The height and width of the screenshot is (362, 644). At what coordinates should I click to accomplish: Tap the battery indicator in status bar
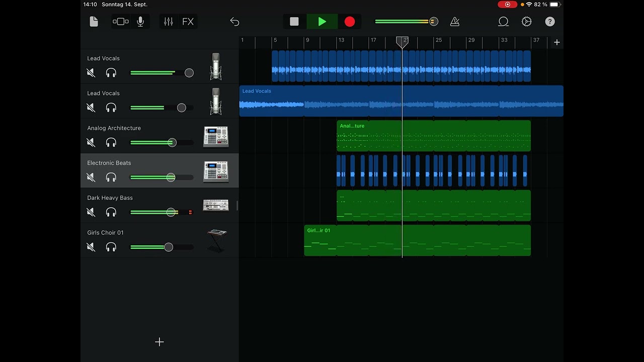coord(554,5)
